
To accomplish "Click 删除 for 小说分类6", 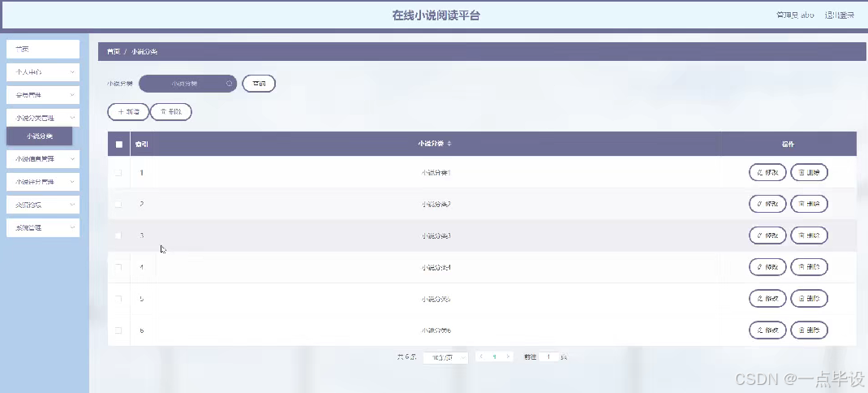I will tap(809, 330).
